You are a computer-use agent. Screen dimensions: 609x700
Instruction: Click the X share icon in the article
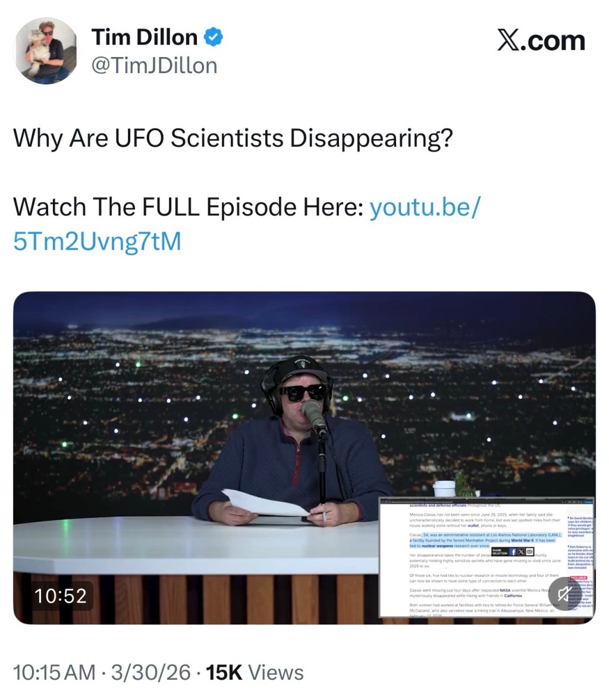(x=521, y=553)
